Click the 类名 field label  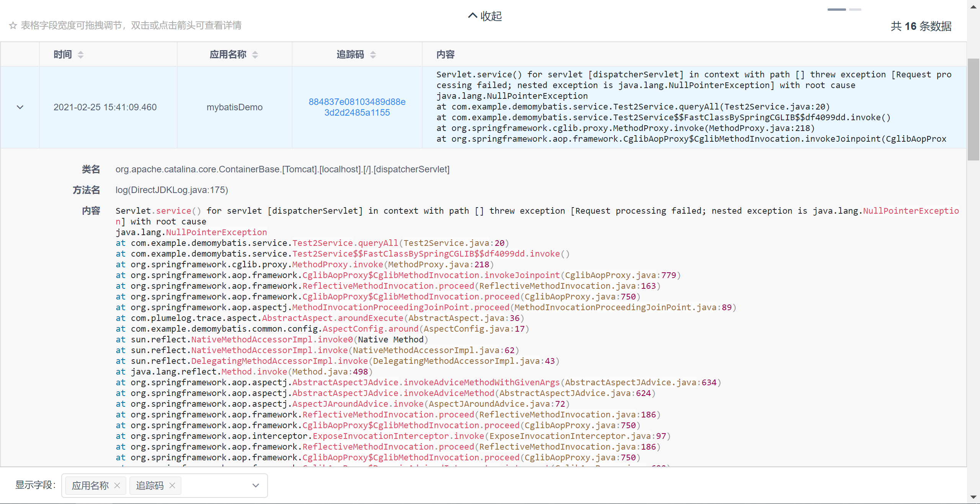(x=91, y=169)
